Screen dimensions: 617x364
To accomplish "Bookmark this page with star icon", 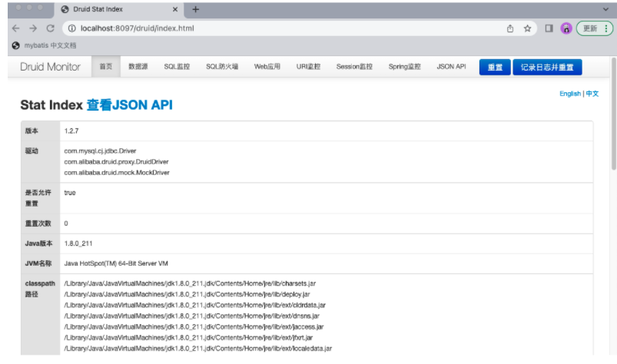I will point(527,28).
